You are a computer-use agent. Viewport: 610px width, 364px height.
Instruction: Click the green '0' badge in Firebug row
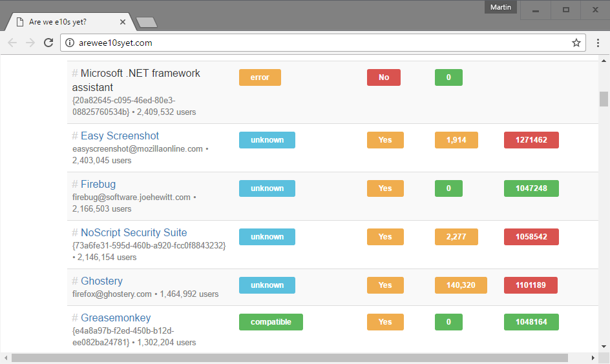pyautogui.click(x=448, y=188)
